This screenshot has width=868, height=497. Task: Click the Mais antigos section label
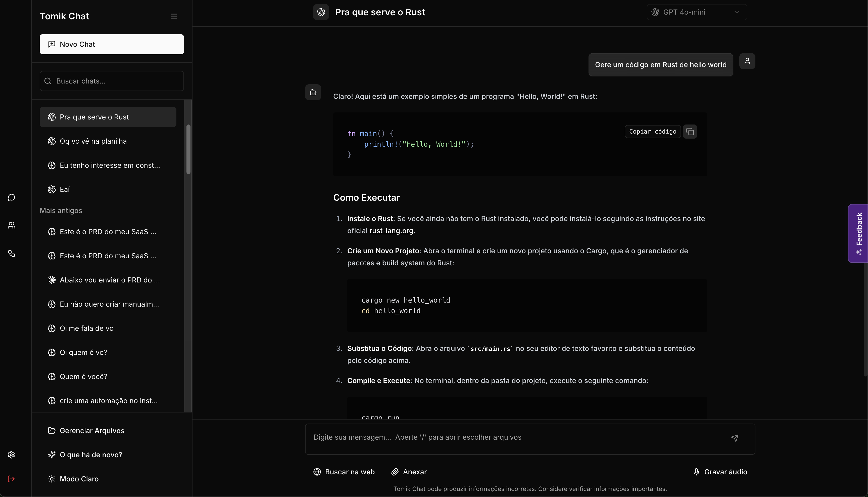[61, 211]
